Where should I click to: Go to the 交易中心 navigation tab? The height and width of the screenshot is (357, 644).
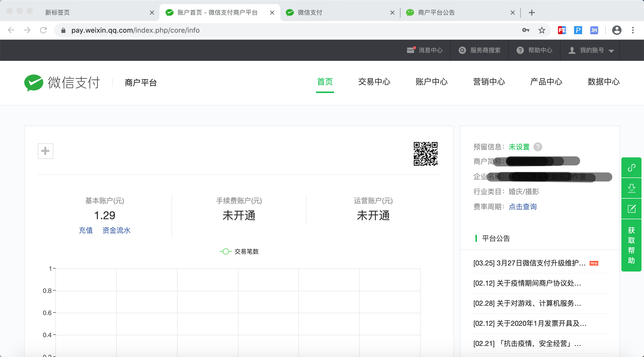pyautogui.click(x=374, y=82)
